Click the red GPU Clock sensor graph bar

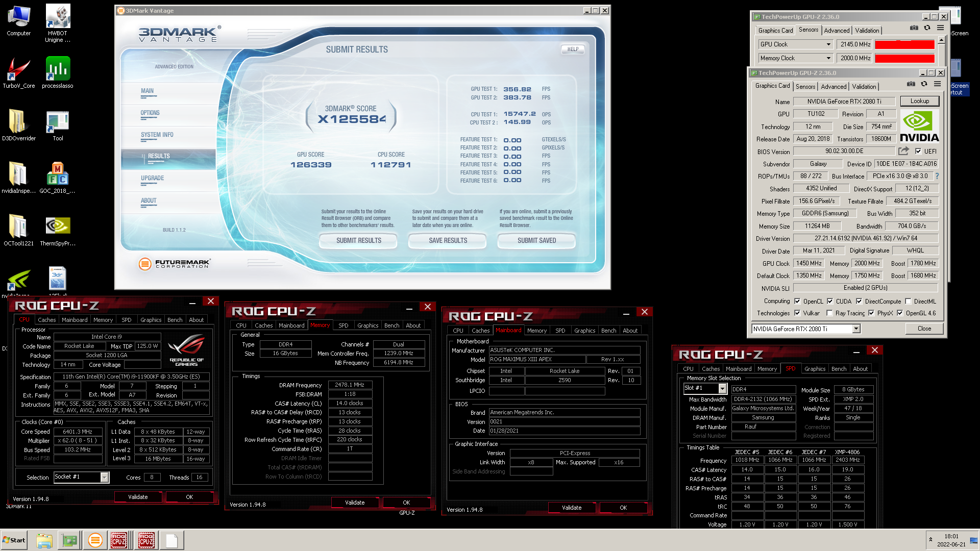[x=904, y=44]
